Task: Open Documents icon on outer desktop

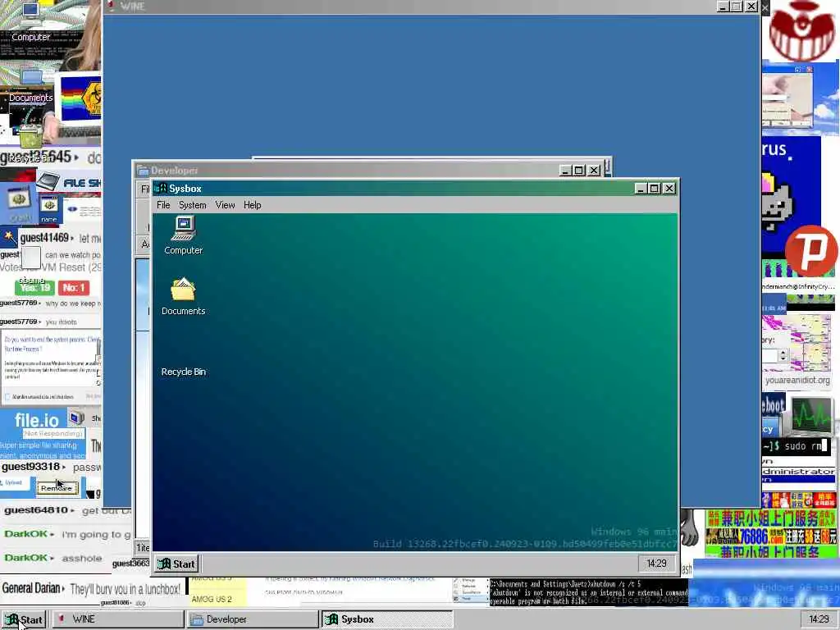Action: tap(30, 84)
